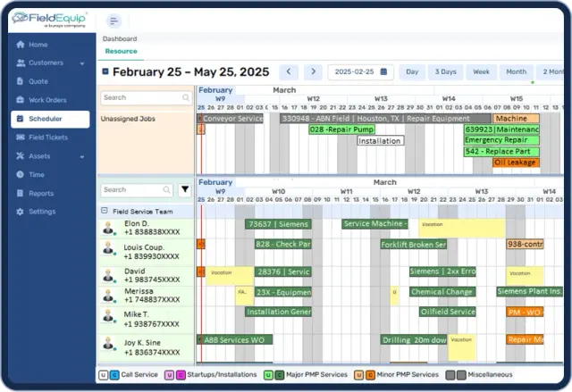Viewport: 572px width, 392px height.
Task: Collapse the Field Service Team group
Action: 105,211
